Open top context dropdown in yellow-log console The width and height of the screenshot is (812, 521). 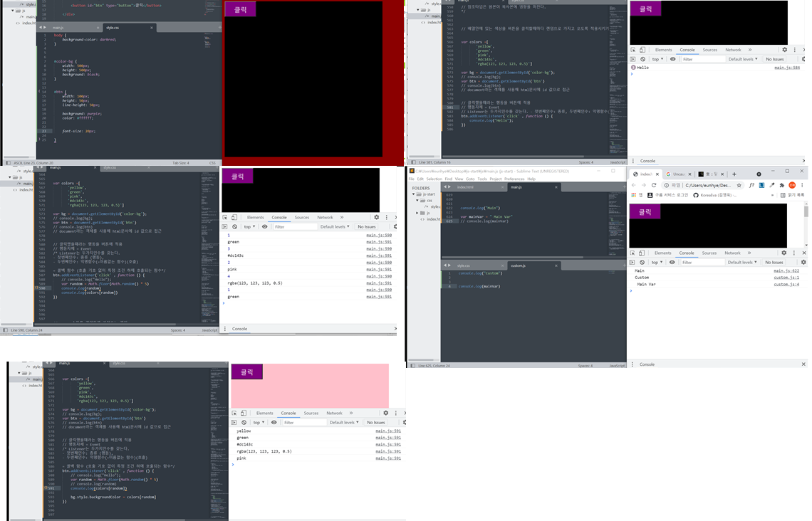(x=259, y=423)
